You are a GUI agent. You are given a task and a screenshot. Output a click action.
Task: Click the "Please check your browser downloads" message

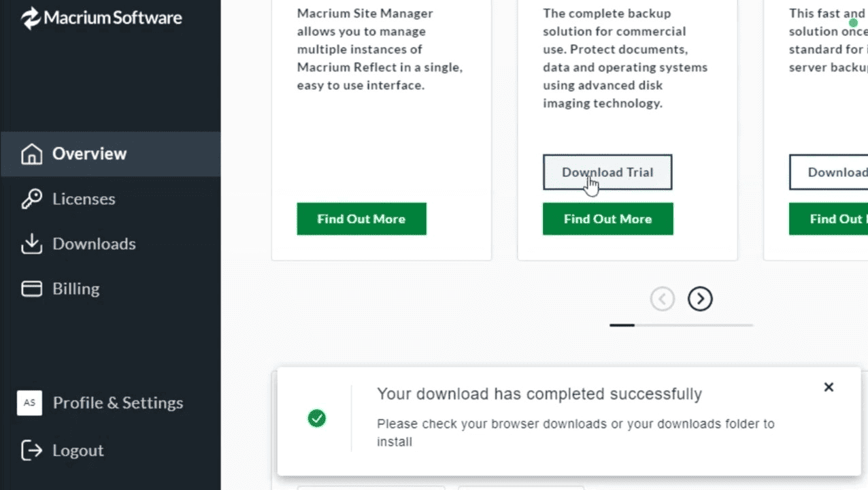[575, 433]
